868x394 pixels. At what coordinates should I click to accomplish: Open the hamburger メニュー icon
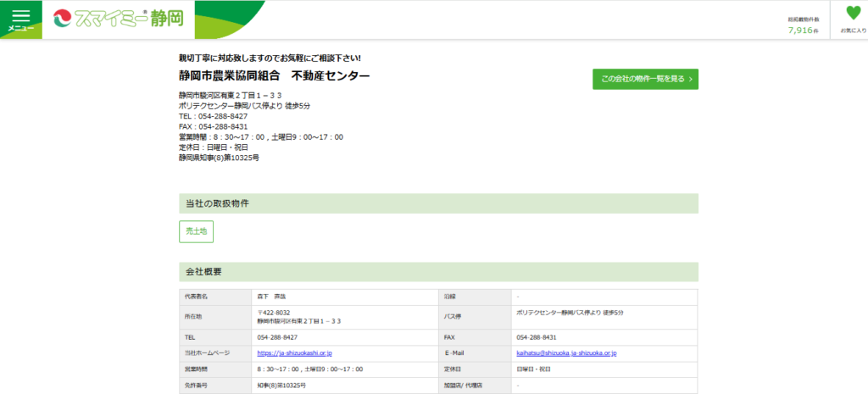20,19
